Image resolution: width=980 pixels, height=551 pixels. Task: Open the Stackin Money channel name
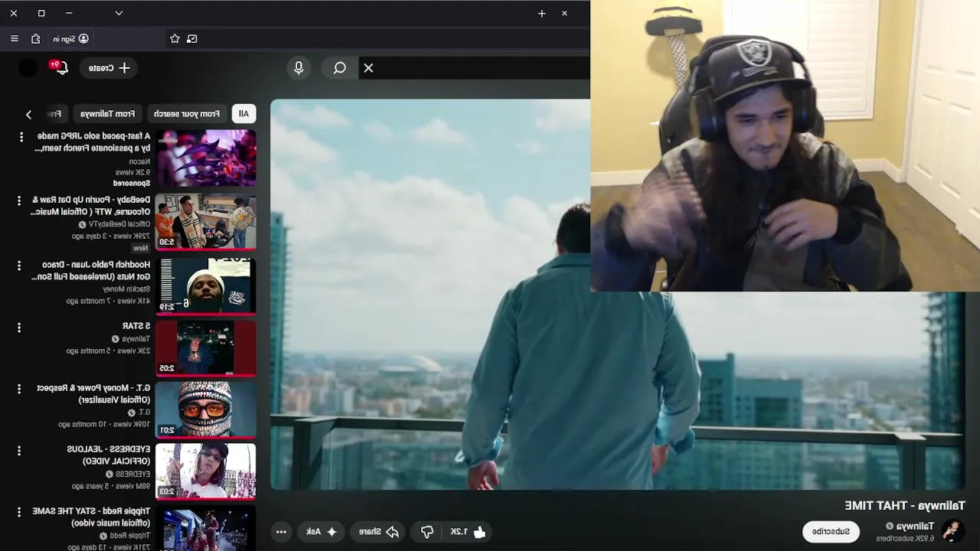coord(126,289)
